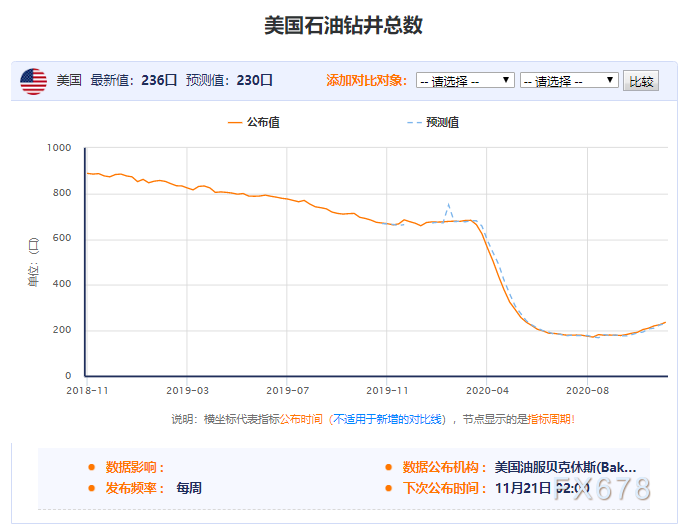Click the 600 y-axis label

click(x=62, y=238)
